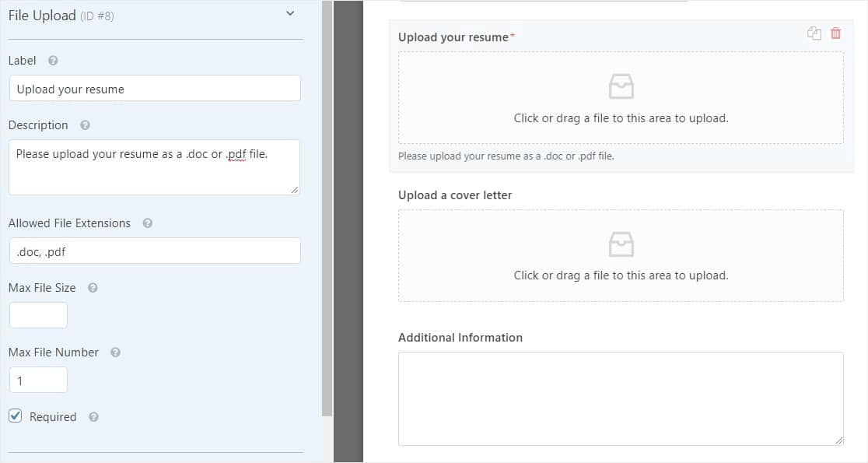Click the envelope icon in resume upload area
Viewport: 868px width, 463px height.
(x=620, y=87)
